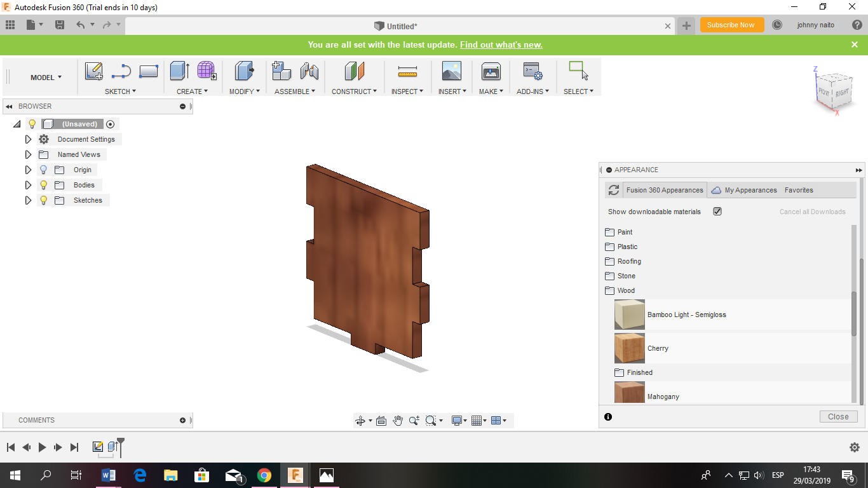Collapse the Appearance dialog minus button
The image size is (868, 488).
(x=609, y=170)
